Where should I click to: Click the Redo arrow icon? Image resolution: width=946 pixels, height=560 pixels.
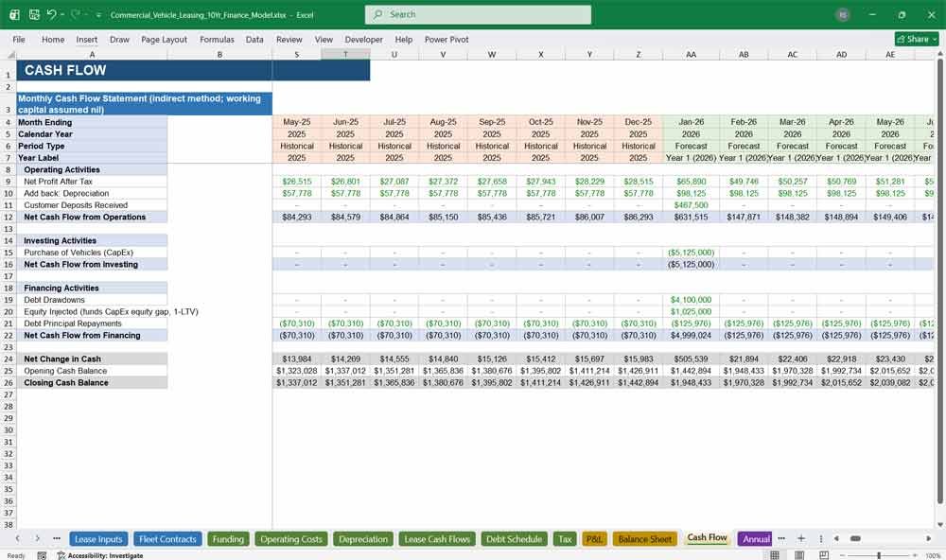76,14
